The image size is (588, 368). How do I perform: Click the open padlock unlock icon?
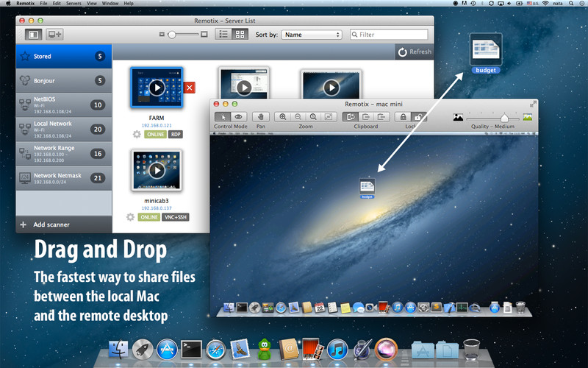[418, 117]
